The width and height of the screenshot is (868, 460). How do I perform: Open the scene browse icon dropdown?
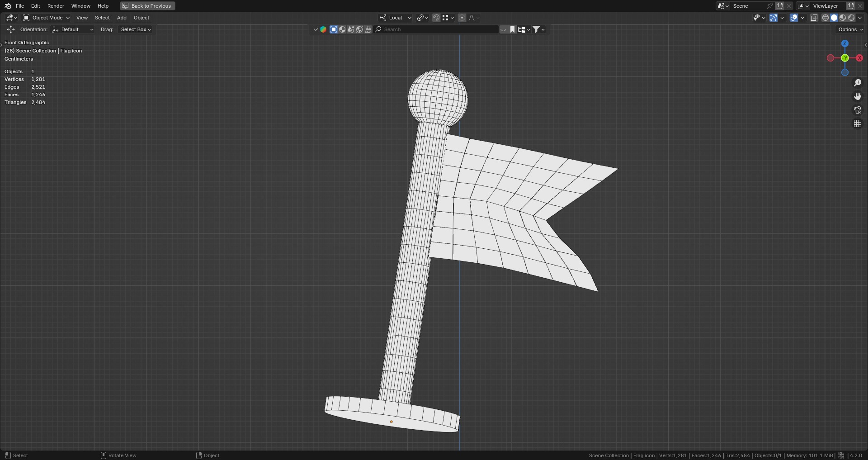pyautogui.click(x=723, y=6)
